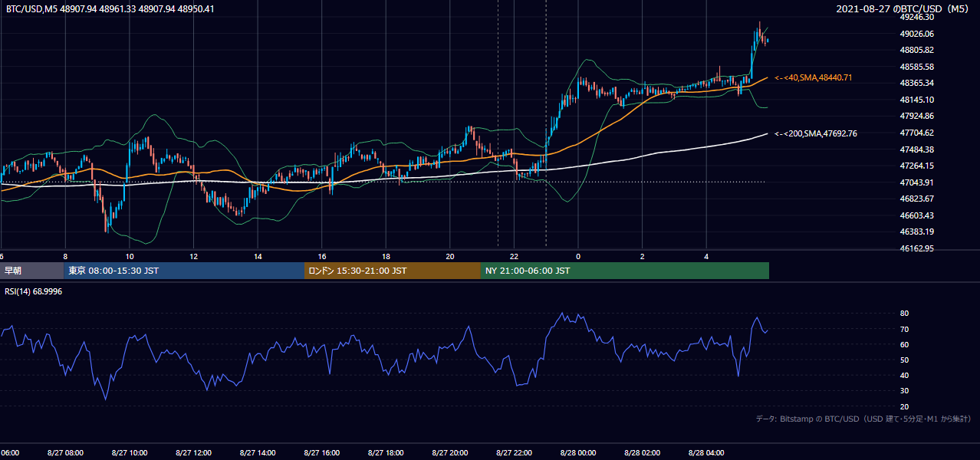Click the 早朝 session bar
Image resolution: width=980 pixels, height=460 pixels.
31,271
